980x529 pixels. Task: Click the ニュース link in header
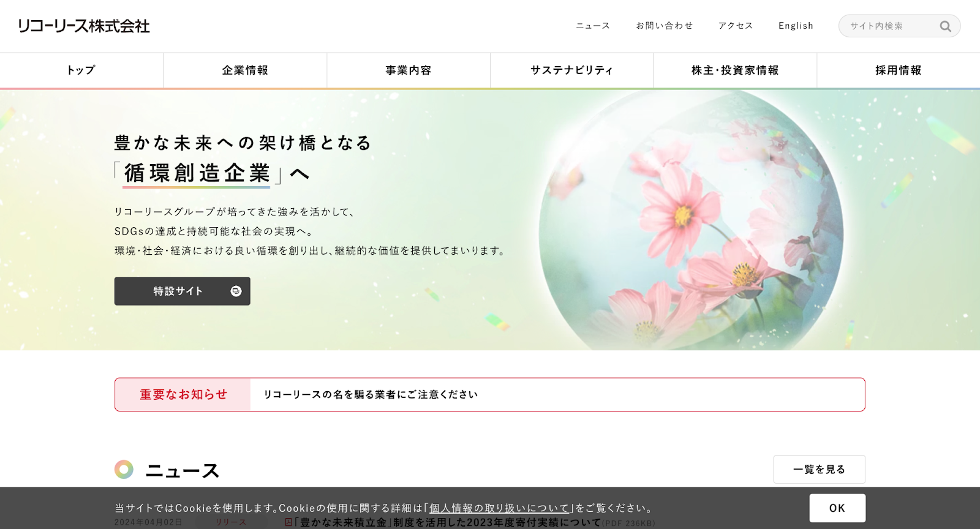[x=593, y=26]
